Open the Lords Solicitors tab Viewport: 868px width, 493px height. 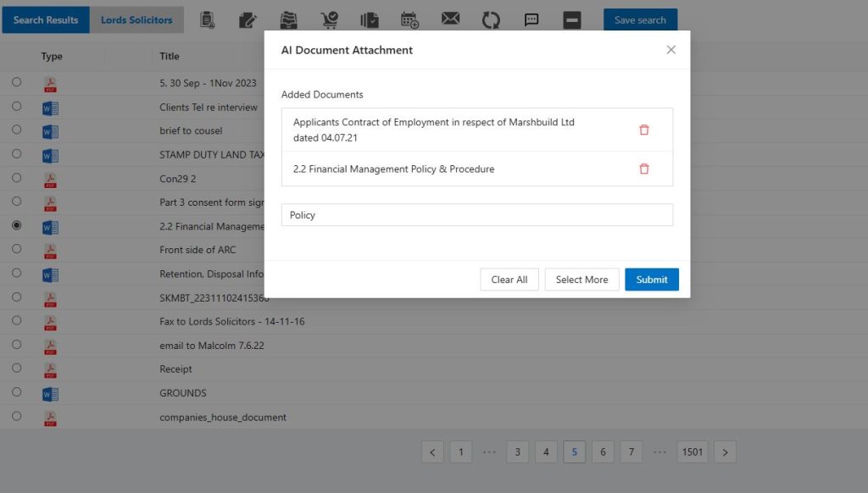pyautogui.click(x=136, y=19)
